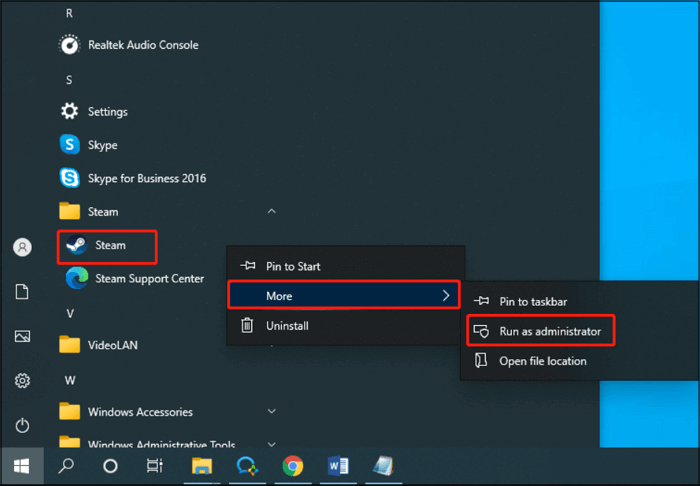700x486 pixels.
Task: Click the Windows Start button
Action: (21, 465)
